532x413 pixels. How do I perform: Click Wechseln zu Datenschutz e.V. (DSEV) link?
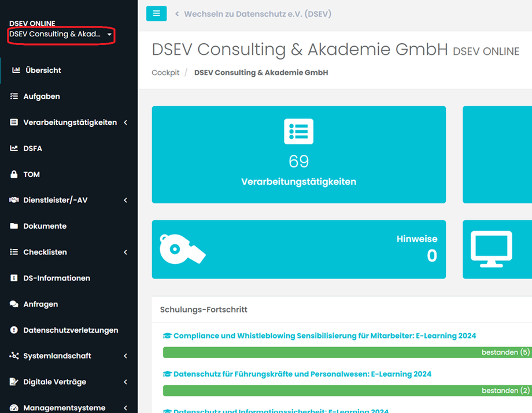coord(257,14)
